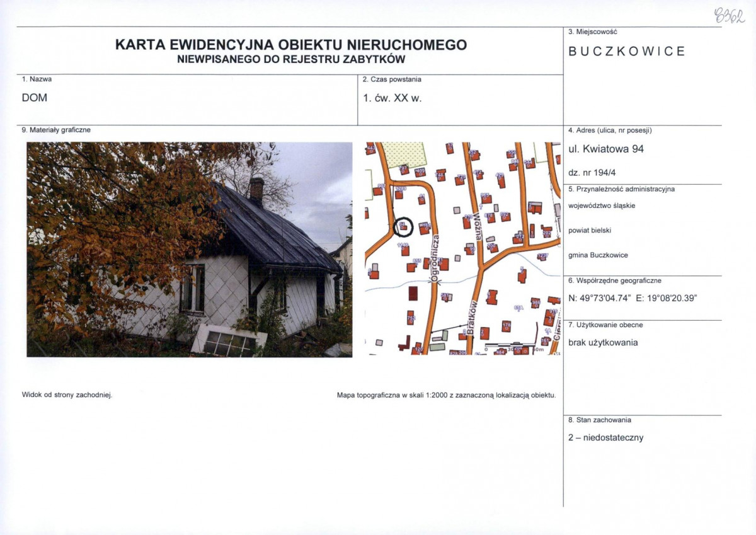756x535 pixels.
Task: Click the "4. Adres (ulica, nr posesji)" label
Action: 610,130
